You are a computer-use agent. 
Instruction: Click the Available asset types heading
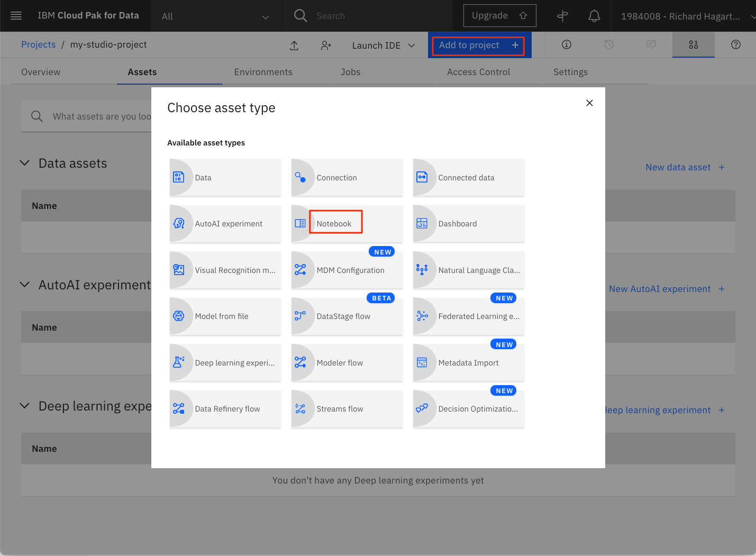[206, 143]
